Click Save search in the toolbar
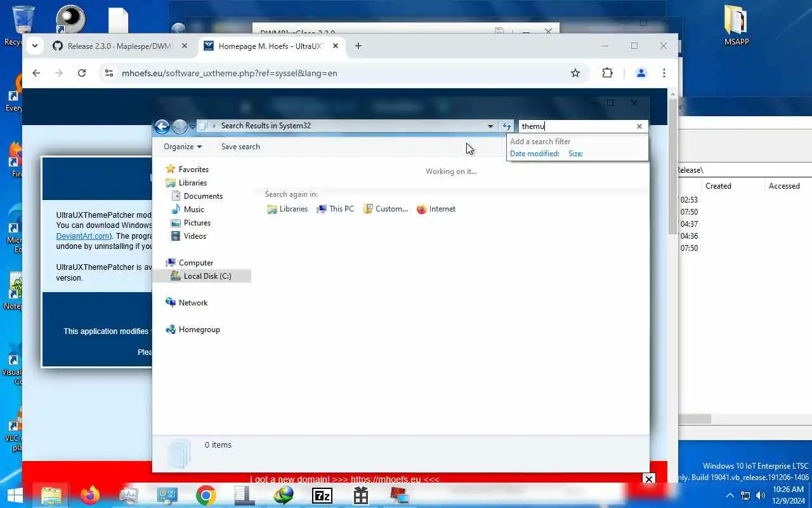The height and width of the screenshot is (508, 812). click(240, 147)
